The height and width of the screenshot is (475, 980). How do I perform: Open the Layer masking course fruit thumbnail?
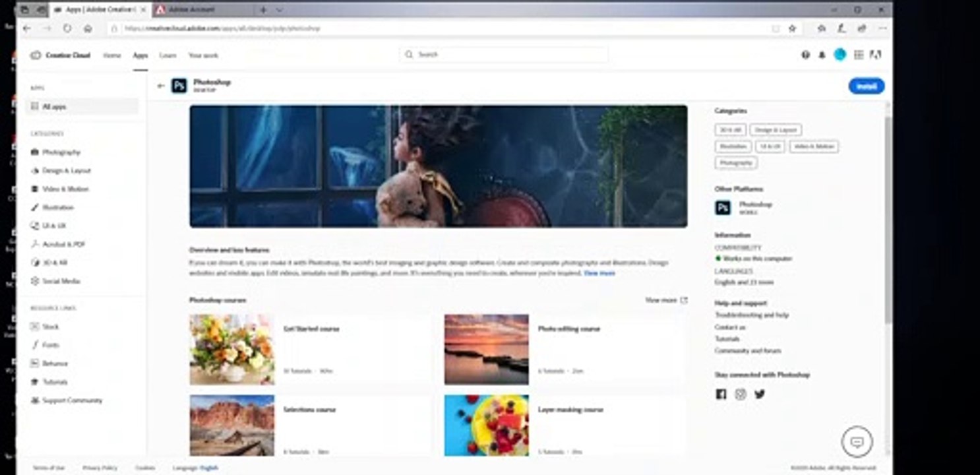tap(486, 426)
